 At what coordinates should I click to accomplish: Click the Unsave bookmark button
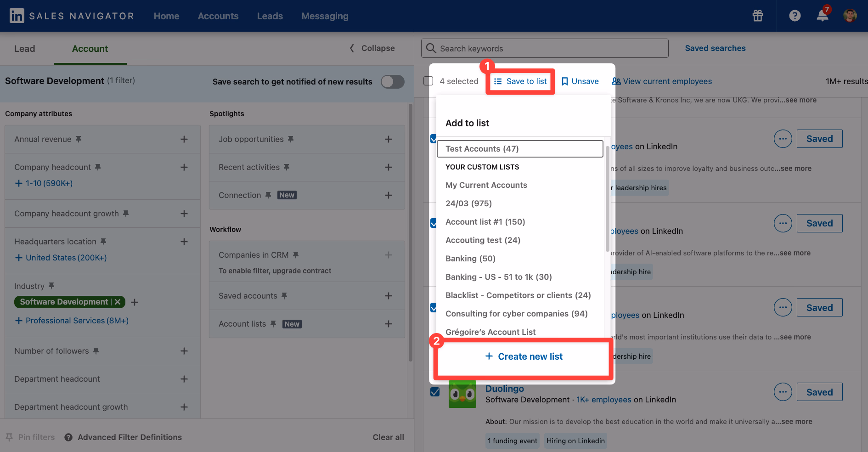(x=580, y=81)
